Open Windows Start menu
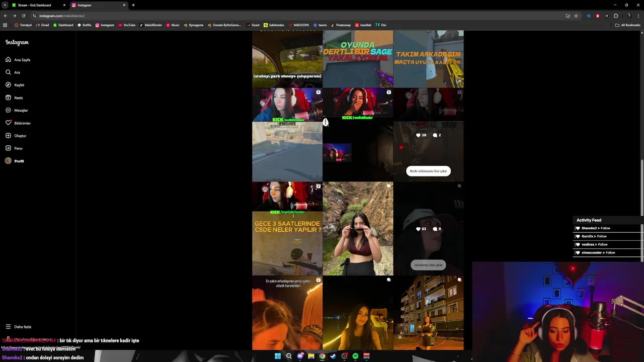644x362 pixels. tap(278, 356)
